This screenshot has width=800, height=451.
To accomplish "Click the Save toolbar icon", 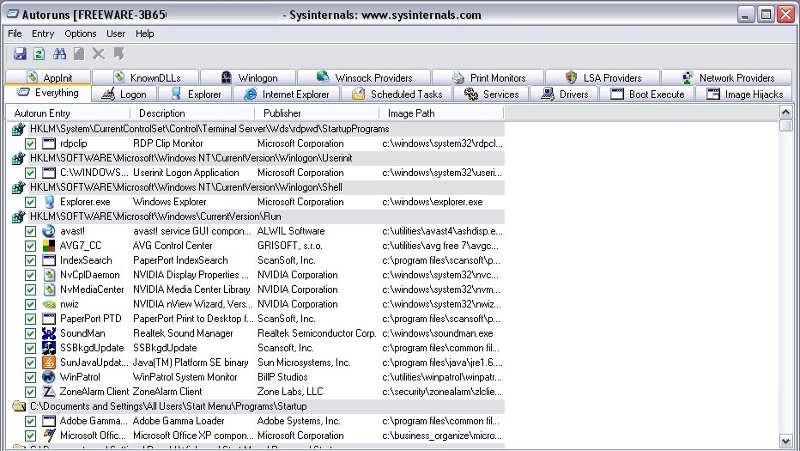I will click(20, 54).
